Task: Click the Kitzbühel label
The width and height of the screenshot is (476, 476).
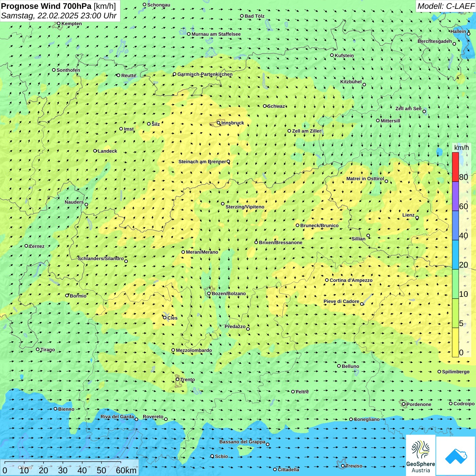Action: point(351,82)
